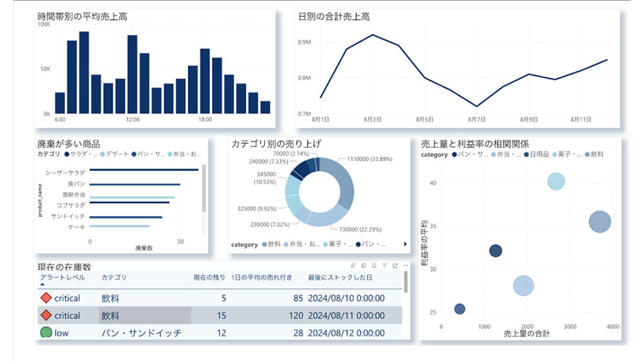
Task: Open the filter icon on the stock table
Action: tap(385, 265)
